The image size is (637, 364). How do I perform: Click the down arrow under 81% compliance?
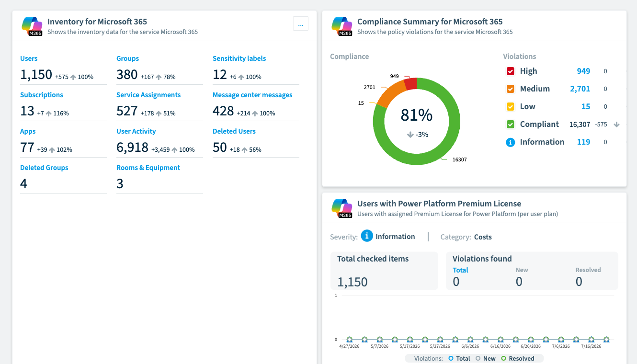coord(410,135)
